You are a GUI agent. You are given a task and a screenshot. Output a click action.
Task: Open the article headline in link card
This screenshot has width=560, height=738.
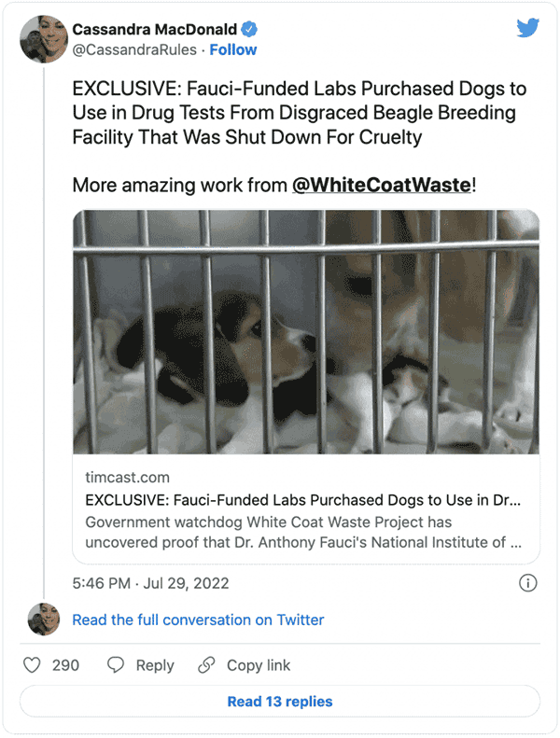click(x=303, y=498)
